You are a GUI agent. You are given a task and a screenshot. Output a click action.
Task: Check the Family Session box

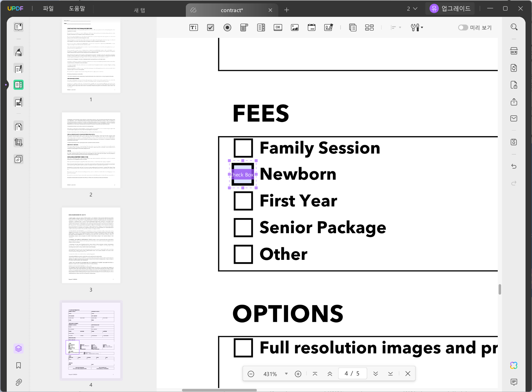(x=243, y=148)
